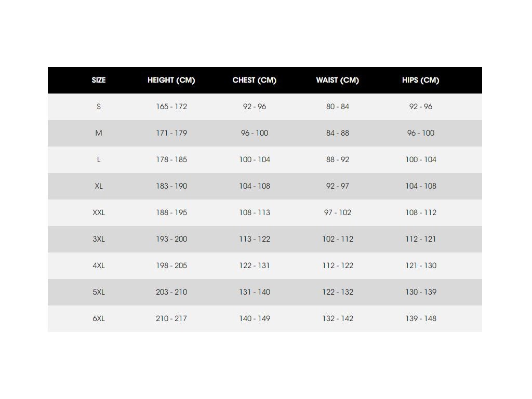Image resolution: width=532 pixels, height=399 pixels.
Task: Click the waist value 122 - 132
Action: (338, 292)
